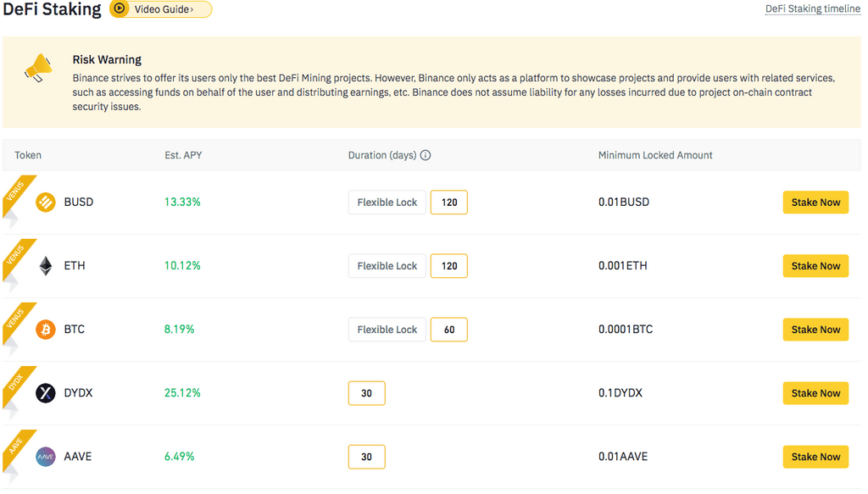Image resolution: width=868 pixels, height=494 pixels.
Task: Select 60 days duration for BTC
Action: point(449,330)
